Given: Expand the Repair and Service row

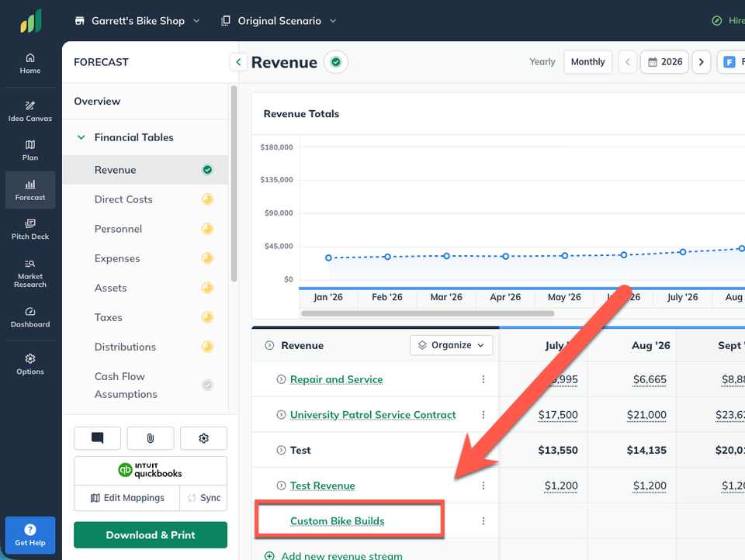Looking at the screenshot, I should (281, 379).
